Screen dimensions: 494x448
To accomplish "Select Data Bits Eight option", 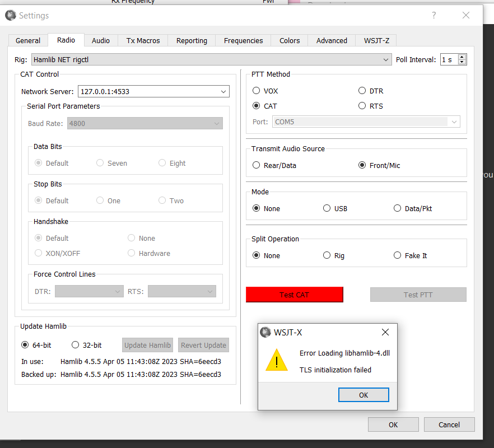I will pyautogui.click(x=172, y=163).
